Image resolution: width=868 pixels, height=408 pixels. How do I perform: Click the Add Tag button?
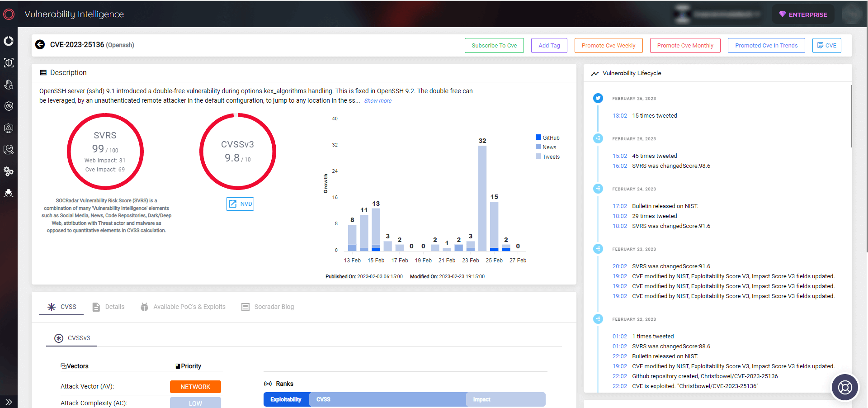click(549, 45)
